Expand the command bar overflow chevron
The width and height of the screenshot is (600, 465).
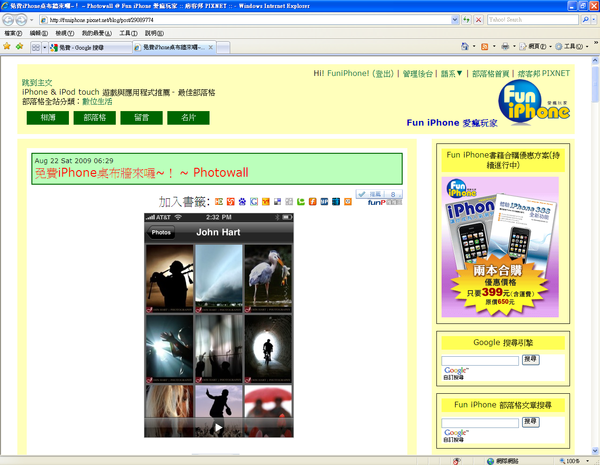pyautogui.click(x=596, y=42)
